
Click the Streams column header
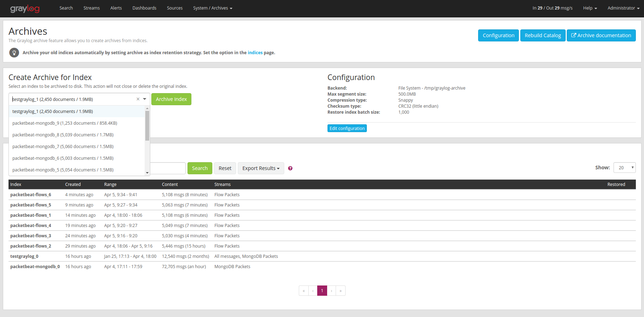[x=223, y=185]
